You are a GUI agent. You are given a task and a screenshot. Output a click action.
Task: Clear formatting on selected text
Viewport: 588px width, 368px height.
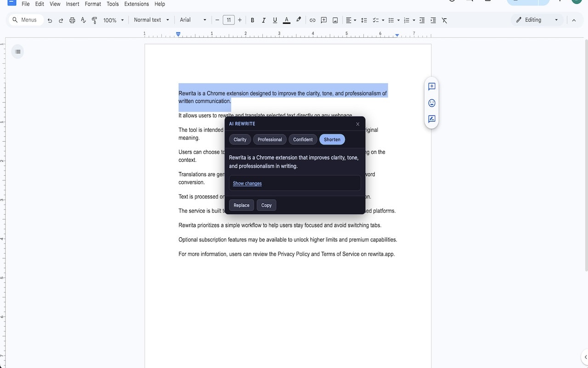(444, 20)
